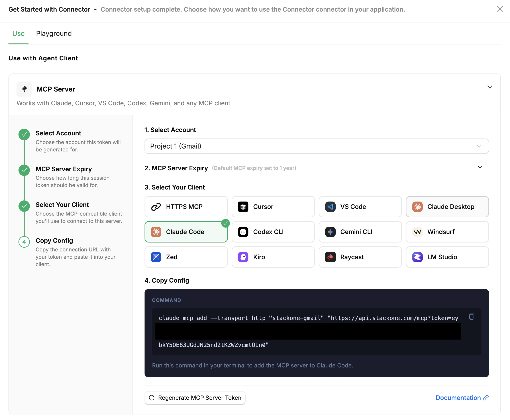Click the Select Your Client step checkmark
The image size is (510, 420).
click(24, 206)
